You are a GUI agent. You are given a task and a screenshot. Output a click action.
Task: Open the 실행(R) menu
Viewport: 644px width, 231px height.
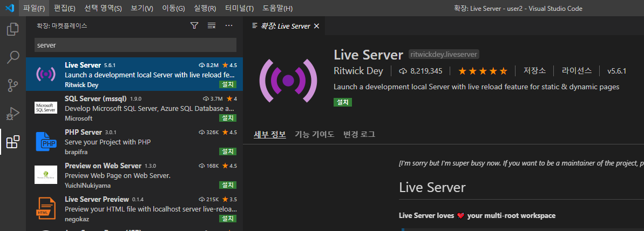(x=205, y=8)
